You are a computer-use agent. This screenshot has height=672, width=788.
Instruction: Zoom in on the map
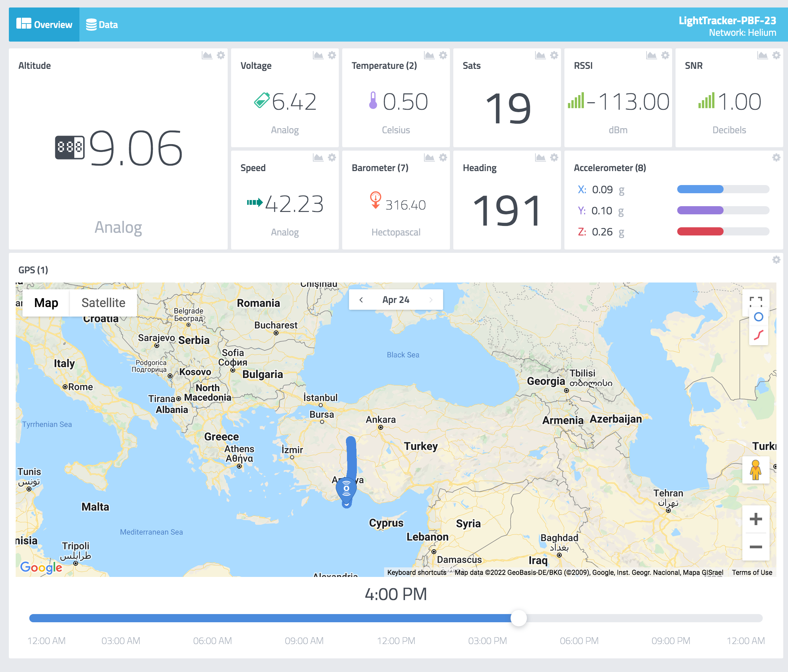[x=755, y=519]
